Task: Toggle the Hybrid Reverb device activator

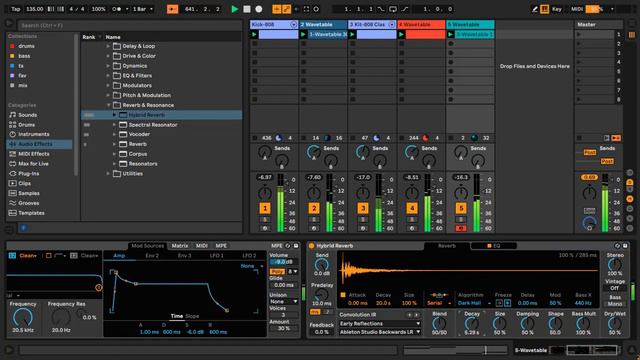Action: coord(311,246)
